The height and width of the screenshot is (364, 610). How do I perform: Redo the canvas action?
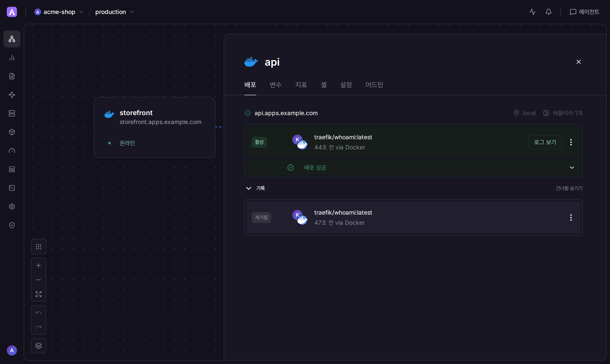(39, 327)
